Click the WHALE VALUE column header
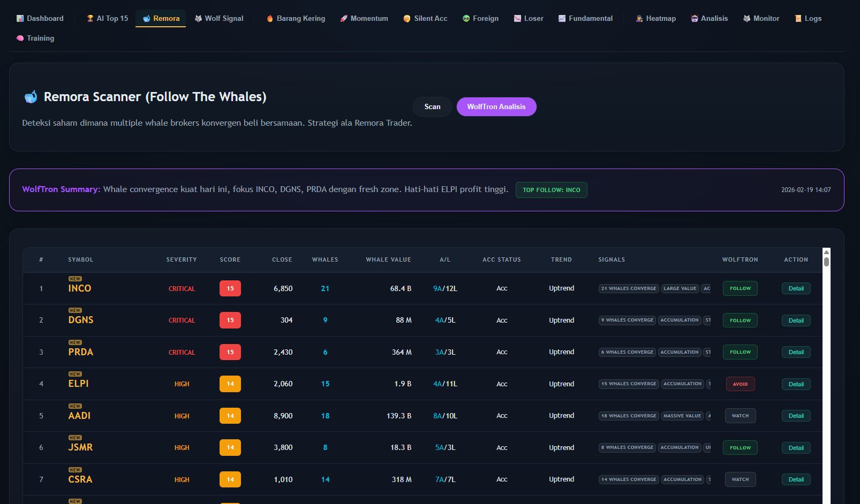 389,260
